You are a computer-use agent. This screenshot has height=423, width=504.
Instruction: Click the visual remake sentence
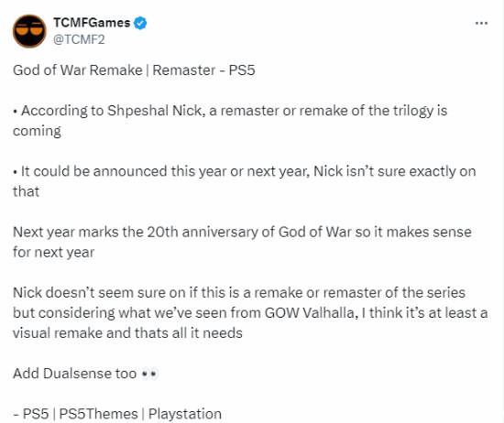(x=127, y=333)
